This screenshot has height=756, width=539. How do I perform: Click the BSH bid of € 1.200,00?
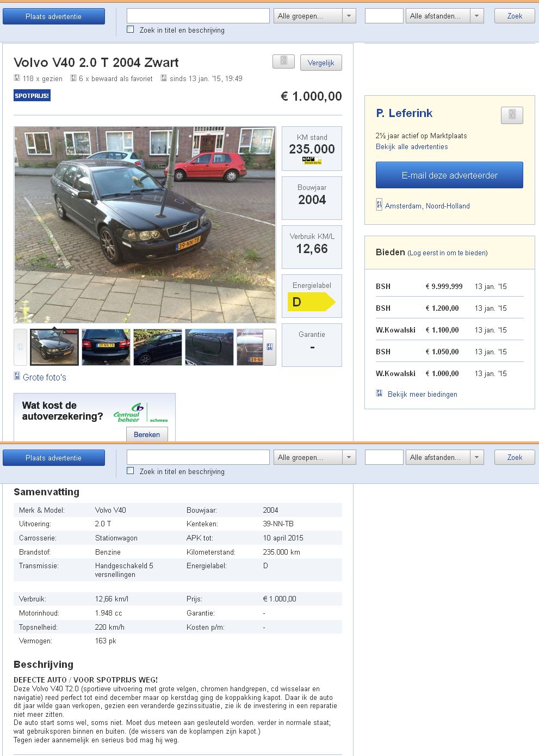pyautogui.click(x=449, y=308)
